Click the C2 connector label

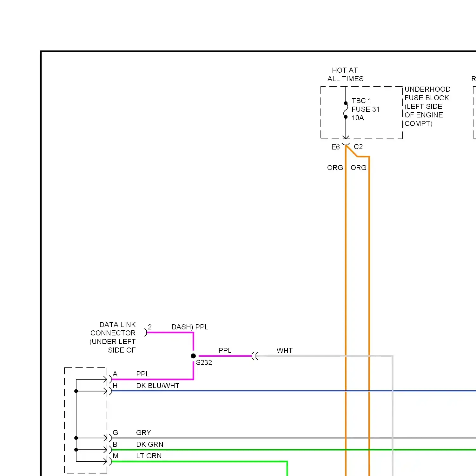coord(358,147)
